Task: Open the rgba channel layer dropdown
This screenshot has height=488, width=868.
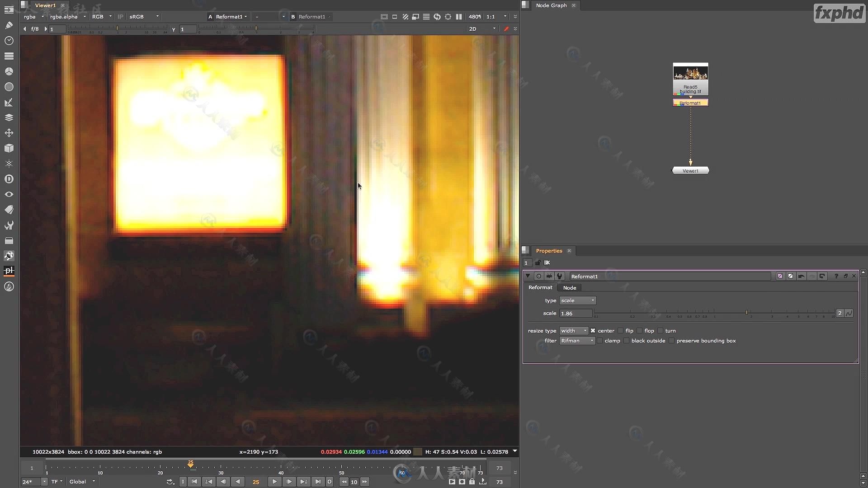Action: 34,17
